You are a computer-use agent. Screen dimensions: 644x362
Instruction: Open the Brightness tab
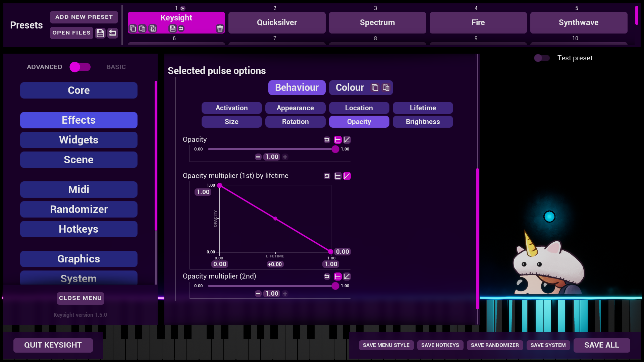pos(423,122)
